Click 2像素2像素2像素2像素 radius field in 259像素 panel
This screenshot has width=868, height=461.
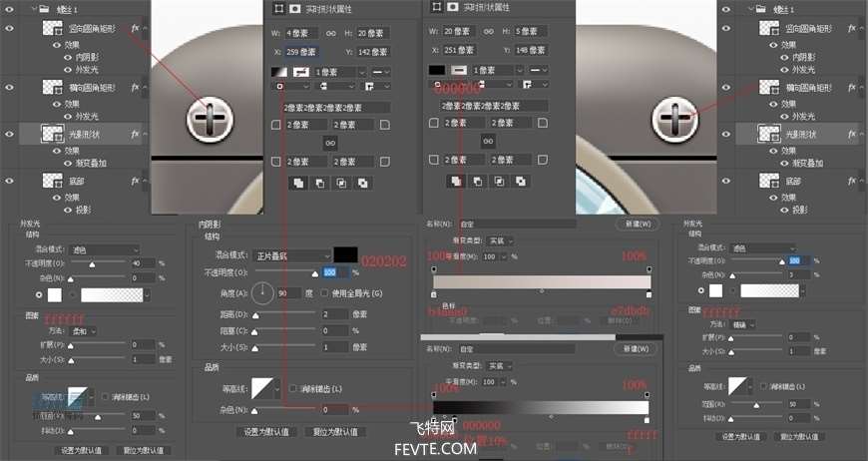coord(336,108)
